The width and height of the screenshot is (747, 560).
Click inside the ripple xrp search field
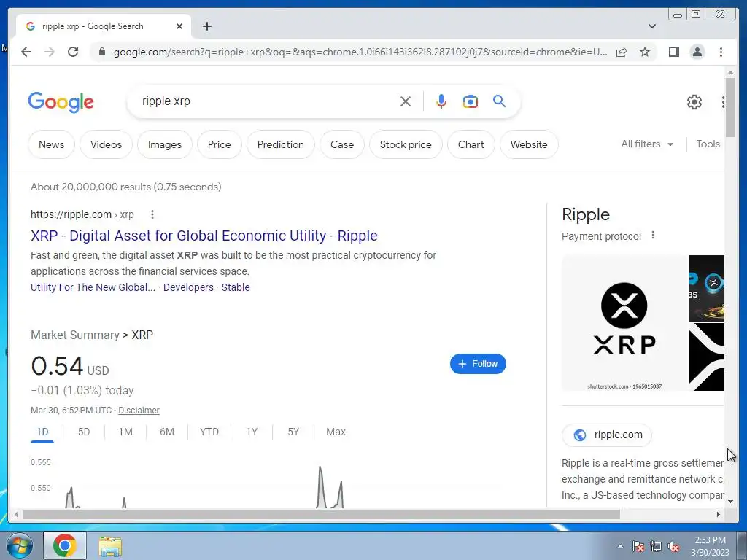[x=267, y=101]
